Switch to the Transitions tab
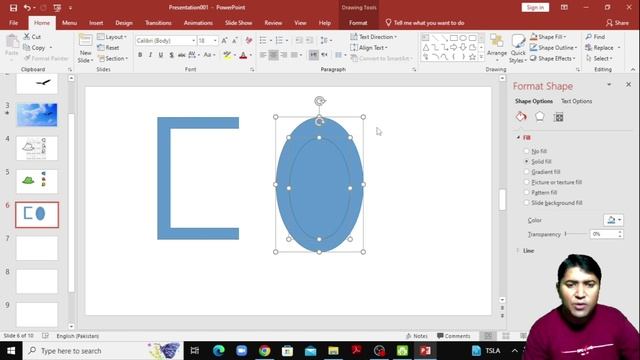Viewport: 640px width, 360px height. click(158, 23)
